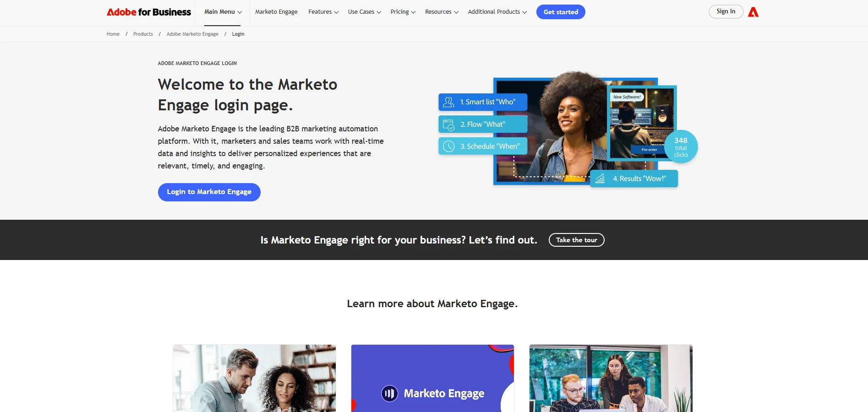Click the Adobe for Business logo
The width and height of the screenshot is (868, 412).
[149, 12]
